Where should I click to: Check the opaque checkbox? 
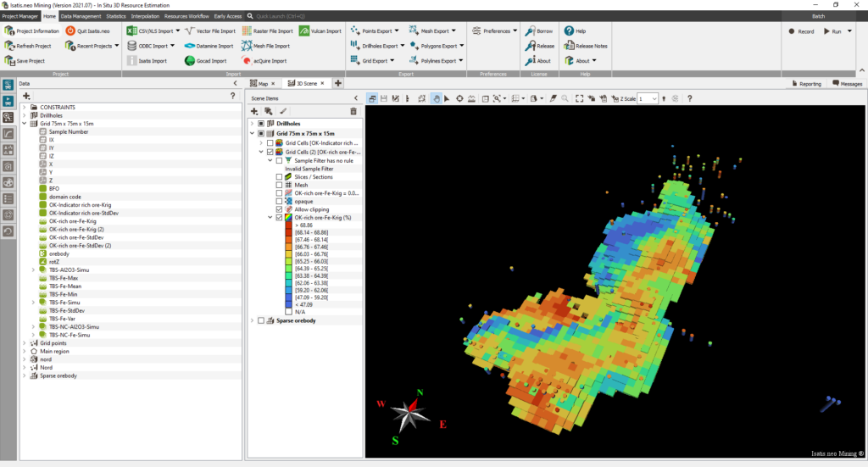pos(279,202)
